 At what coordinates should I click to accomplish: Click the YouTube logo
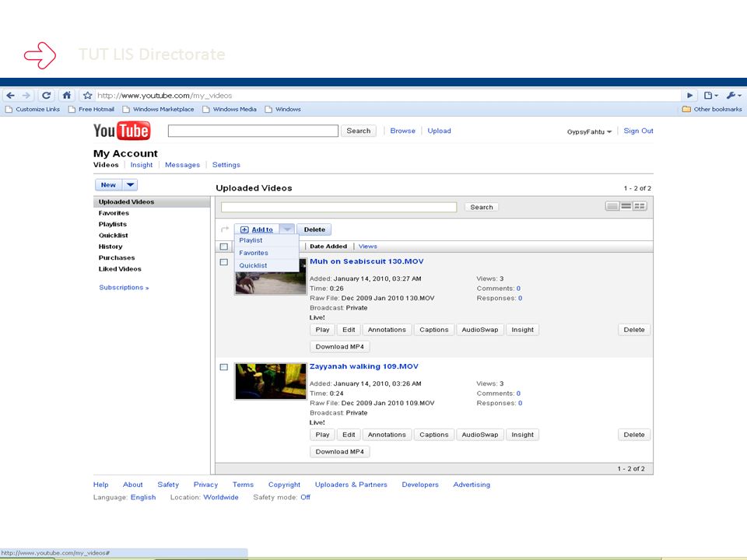[122, 131]
